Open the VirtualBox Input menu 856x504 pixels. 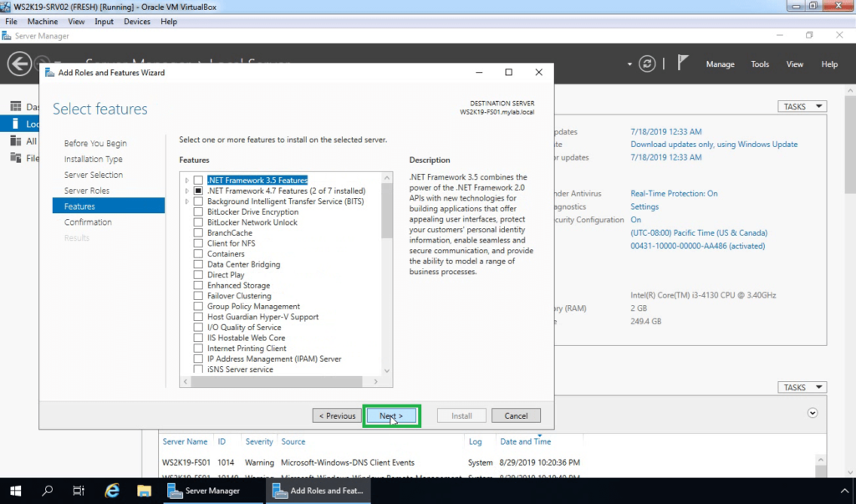[104, 21]
